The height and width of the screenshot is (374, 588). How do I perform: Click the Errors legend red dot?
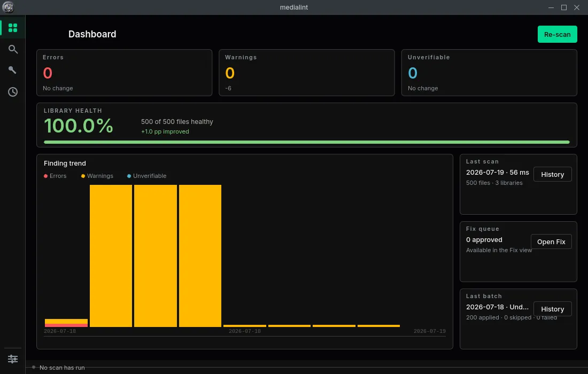pyautogui.click(x=46, y=176)
